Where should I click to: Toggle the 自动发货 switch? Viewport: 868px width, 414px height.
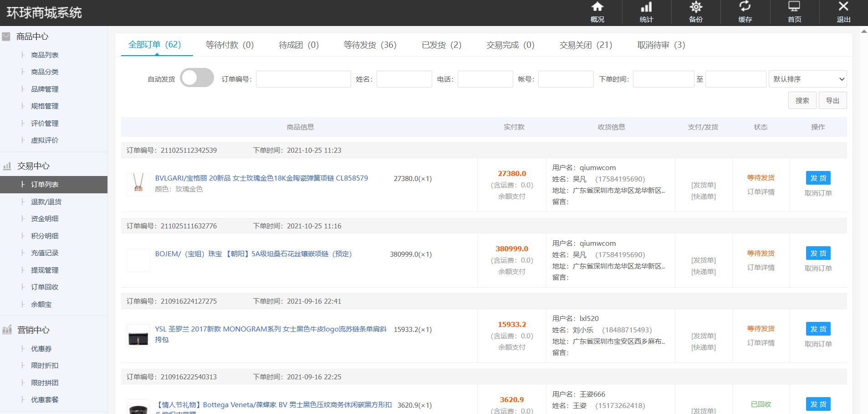(197, 78)
